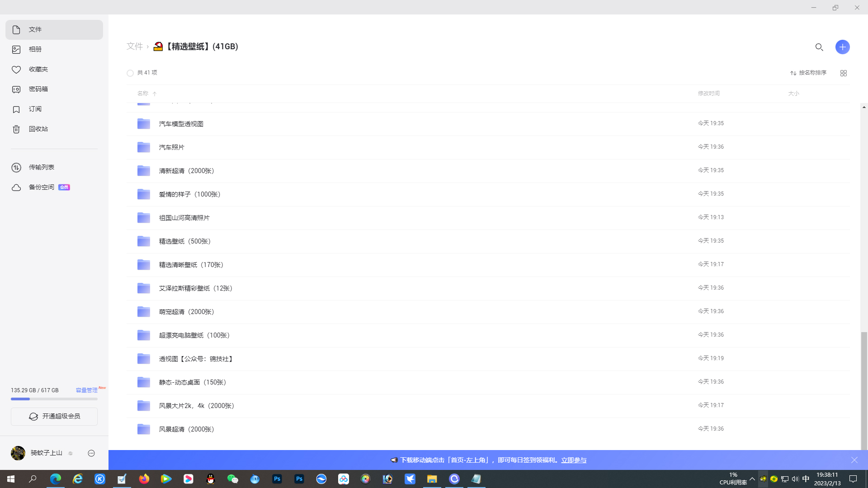
Task: Open the more options ellipsis near username
Action: point(91,453)
